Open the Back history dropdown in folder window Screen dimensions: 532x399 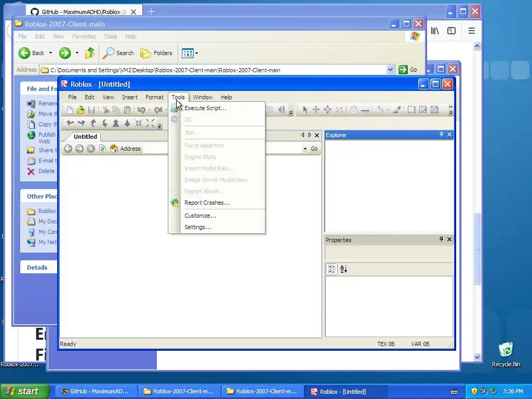pos(50,53)
